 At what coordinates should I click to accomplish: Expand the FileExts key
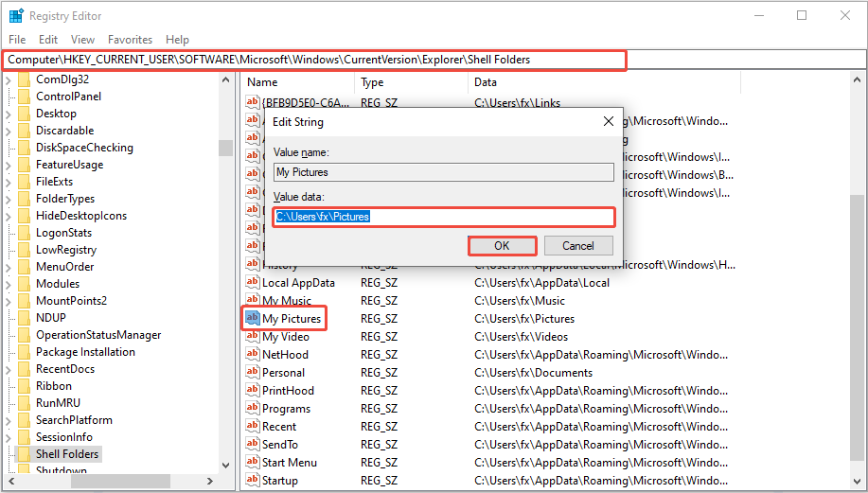(9, 183)
